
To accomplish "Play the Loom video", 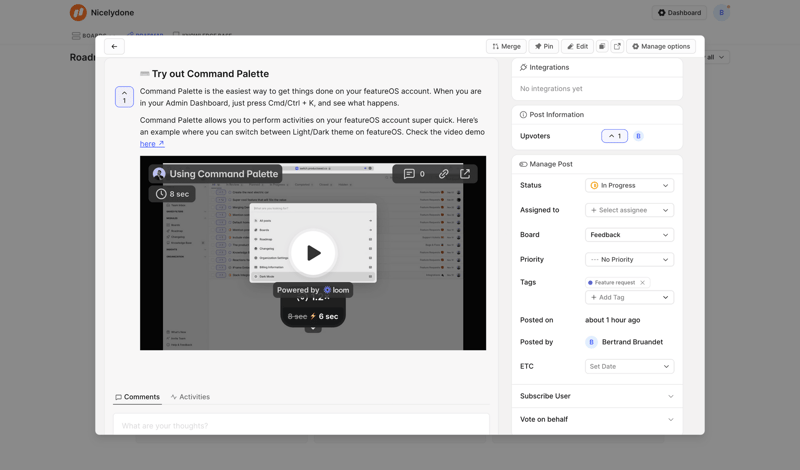I will (x=313, y=253).
